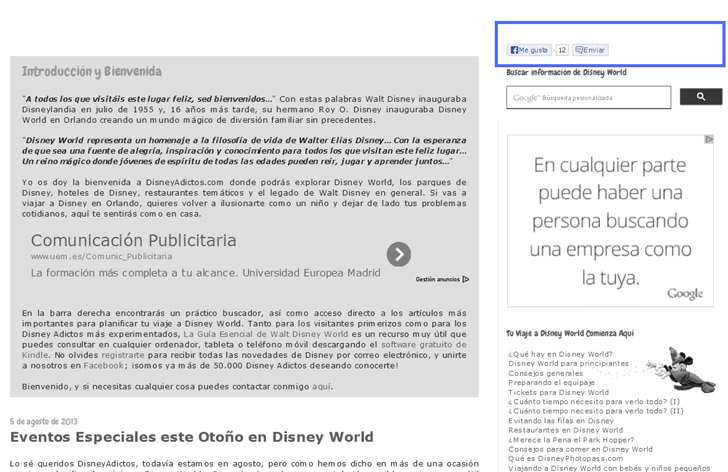
Task: Open the 'Comunicación Publicitaria' ad headline
Action: [x=134, y=240]
